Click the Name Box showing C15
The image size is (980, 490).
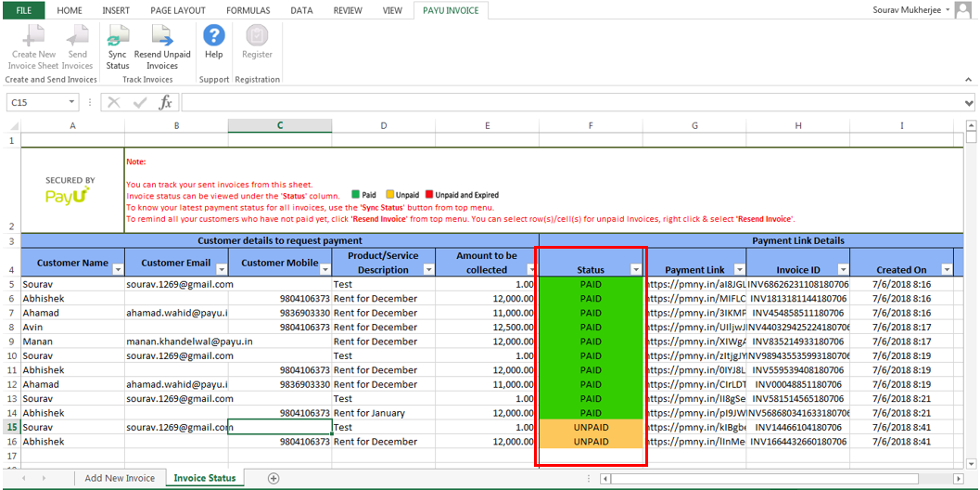pyautogui.click(x=36, y=103)
